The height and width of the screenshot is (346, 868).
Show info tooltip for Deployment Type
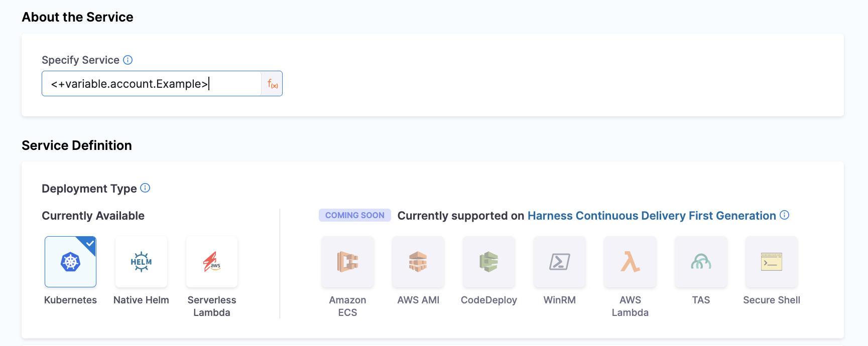[145, 188]
